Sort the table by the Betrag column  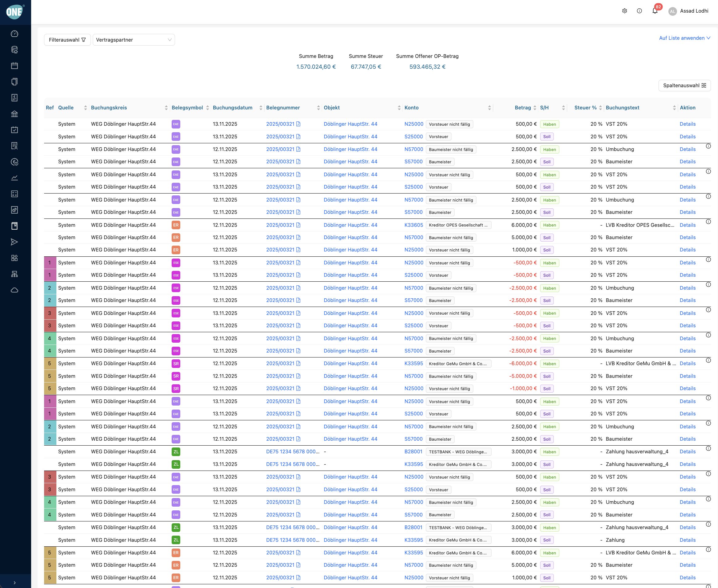tap(534, 108)
